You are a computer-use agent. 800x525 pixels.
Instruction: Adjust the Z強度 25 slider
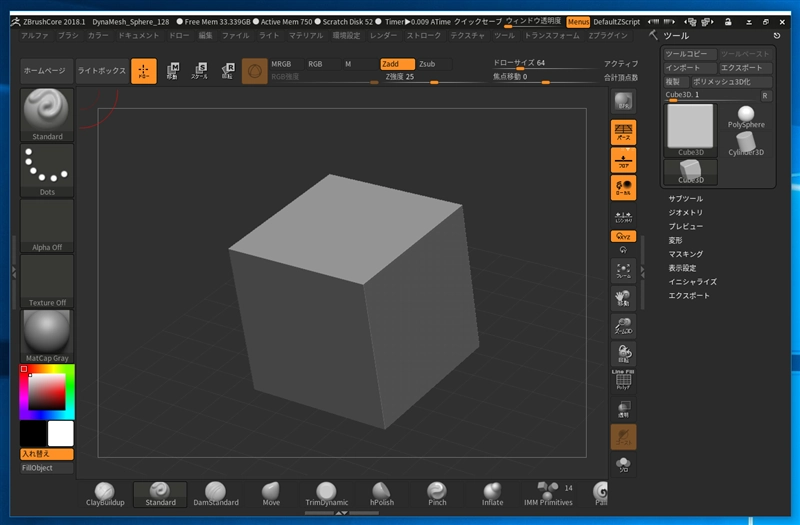(x=434, y=78)
